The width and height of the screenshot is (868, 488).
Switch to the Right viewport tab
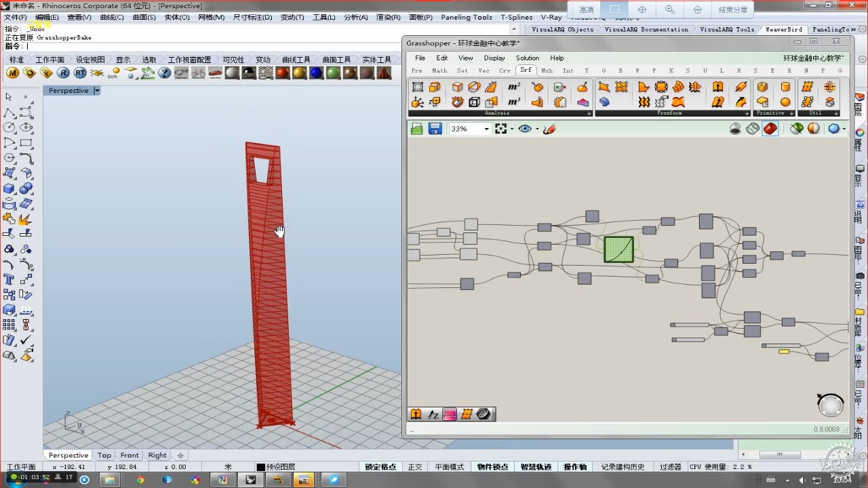[157, 455]
